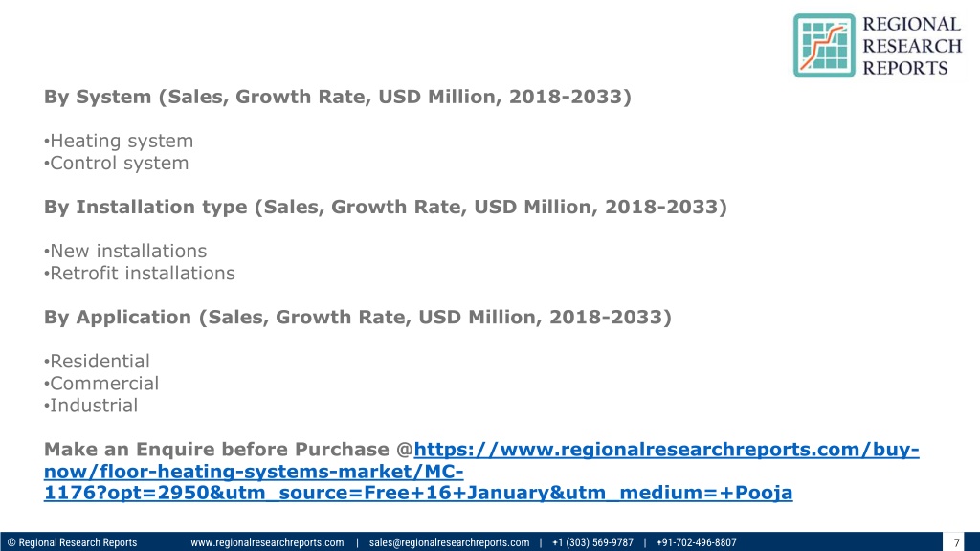The height and width of the screenshot is (551, 980).
Task: Click the Retrofit installations bullet item
Action: (140, 273)
